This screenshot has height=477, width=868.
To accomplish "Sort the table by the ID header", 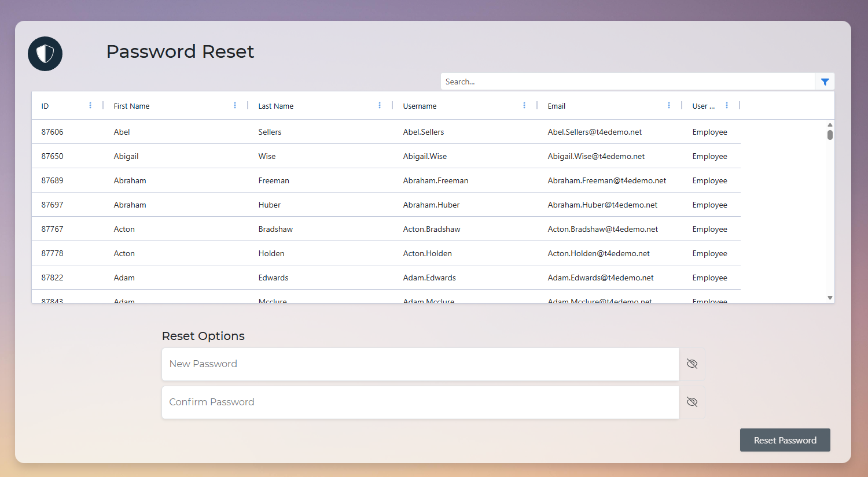I will pyautogui.click(x=45, y=106).
